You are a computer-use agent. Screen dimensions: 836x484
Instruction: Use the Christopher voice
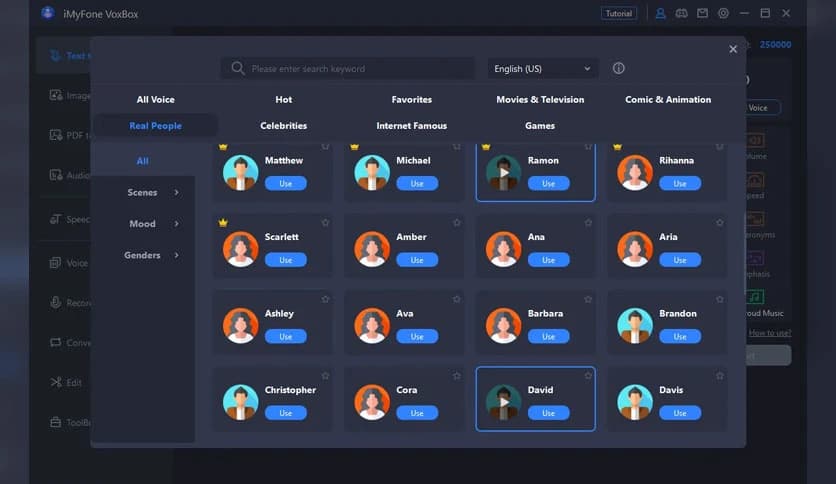286,413
